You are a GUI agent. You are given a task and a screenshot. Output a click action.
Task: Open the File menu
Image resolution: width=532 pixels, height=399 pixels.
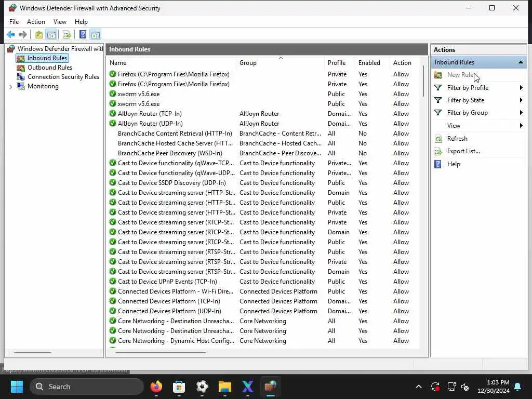[14, 22]
